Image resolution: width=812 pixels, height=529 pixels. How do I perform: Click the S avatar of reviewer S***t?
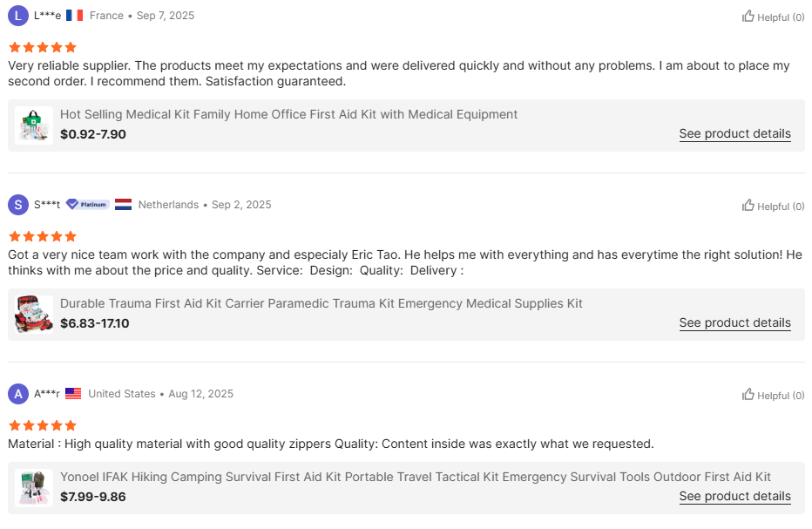(18, 205)
